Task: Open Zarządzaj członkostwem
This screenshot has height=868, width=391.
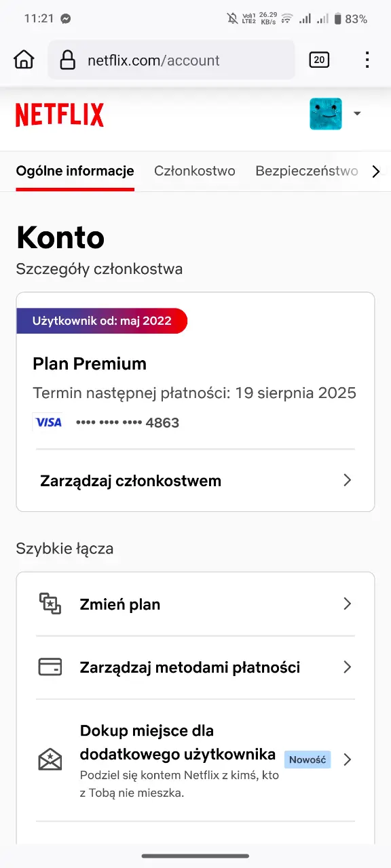Action: pos(195,481)
